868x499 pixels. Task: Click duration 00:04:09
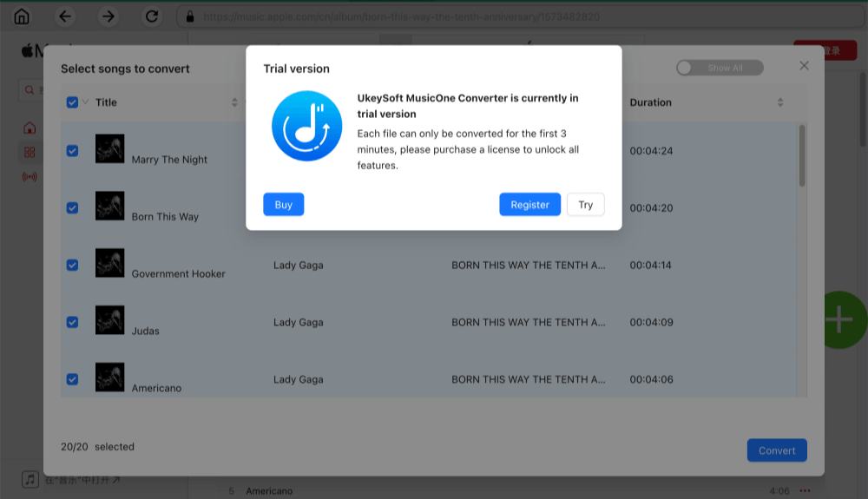tap(651, 322)
